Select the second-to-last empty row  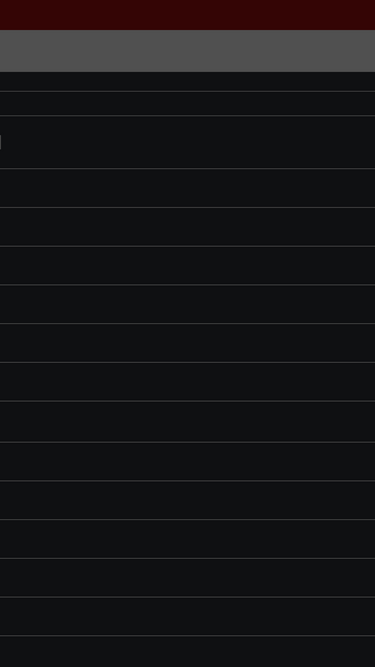188,616
